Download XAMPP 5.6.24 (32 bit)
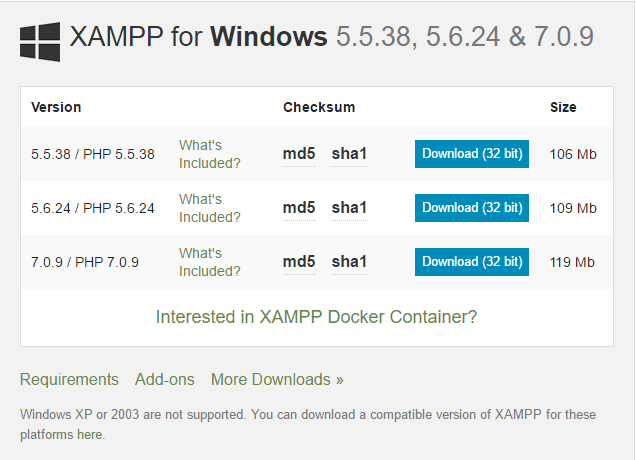Screen dimensions: 636x460 tap(471, 208)
